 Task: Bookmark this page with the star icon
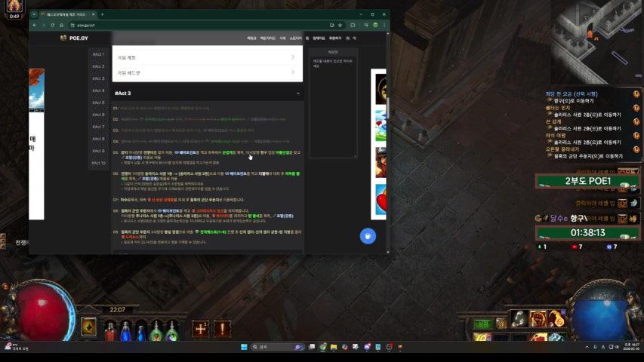point(341,25)
